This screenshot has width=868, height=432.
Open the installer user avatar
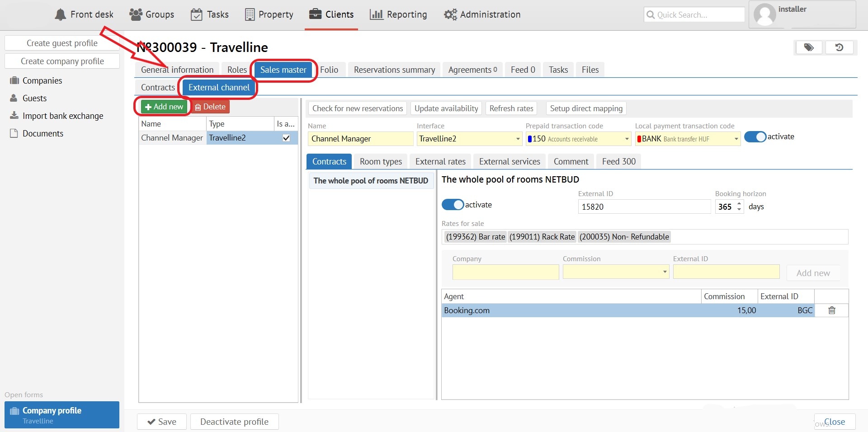(x=765, y=14)
